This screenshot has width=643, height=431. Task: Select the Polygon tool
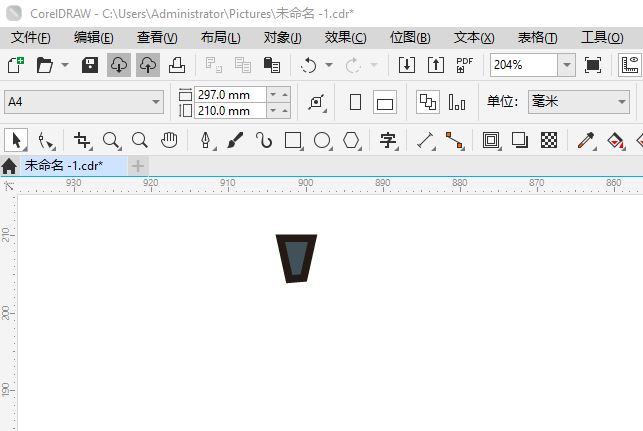point(351,140)
